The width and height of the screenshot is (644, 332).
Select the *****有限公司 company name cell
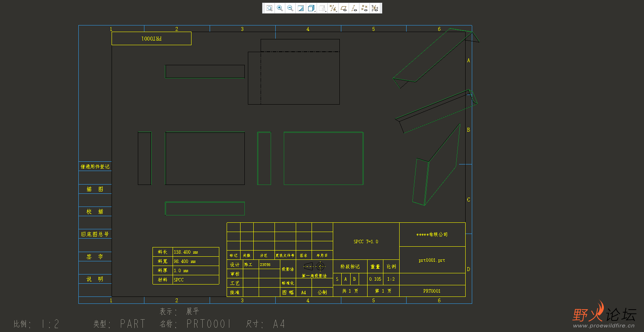(x=432, y=234)
